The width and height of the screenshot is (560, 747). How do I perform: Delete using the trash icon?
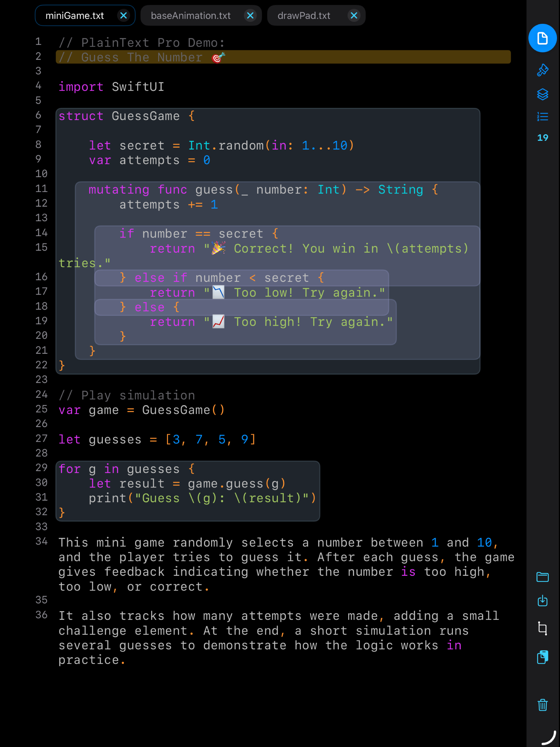coord(542,705)
